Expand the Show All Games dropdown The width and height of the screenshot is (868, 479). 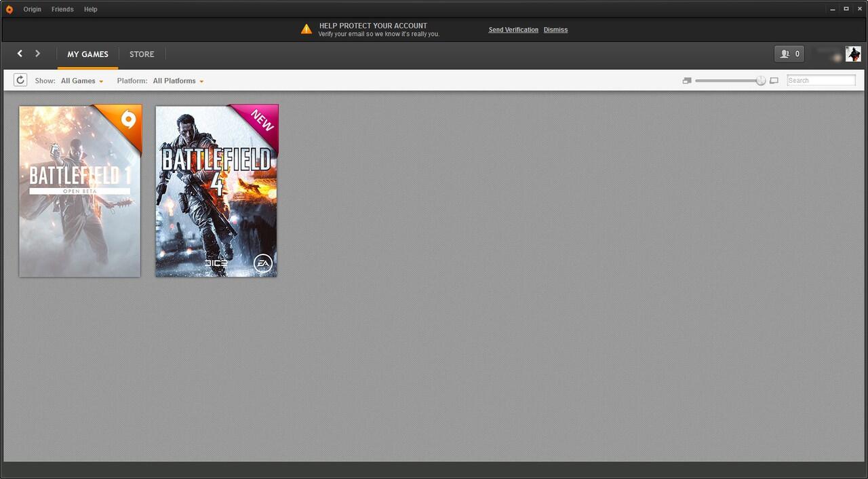coord(82,81)
